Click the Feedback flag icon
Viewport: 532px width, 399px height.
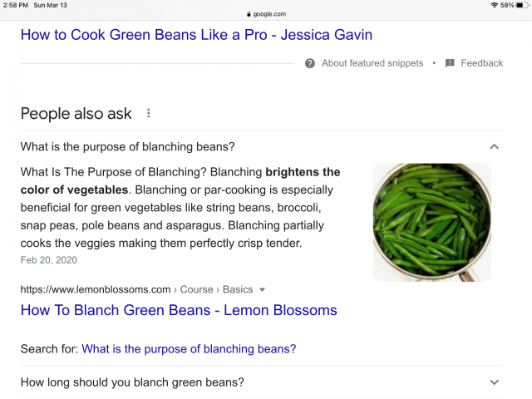(x=450, y=63)
